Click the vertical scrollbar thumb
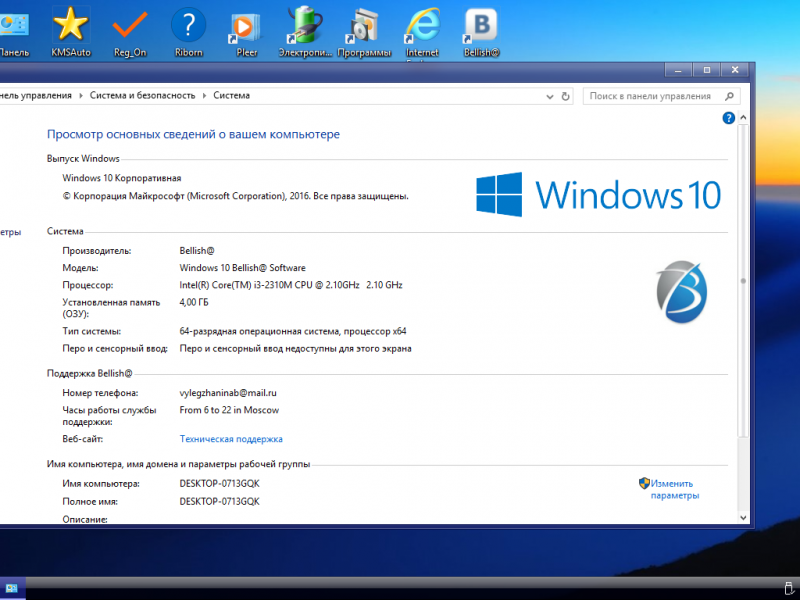The width and height of the screenshot is (800, 600). (743, 281)
